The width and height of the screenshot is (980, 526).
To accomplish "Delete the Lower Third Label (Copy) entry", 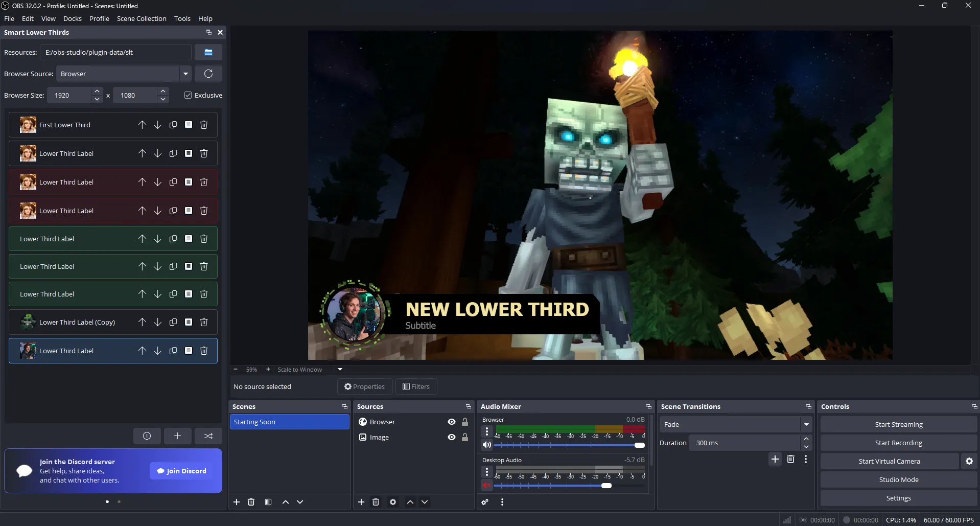I will click(x=204, y=322).
